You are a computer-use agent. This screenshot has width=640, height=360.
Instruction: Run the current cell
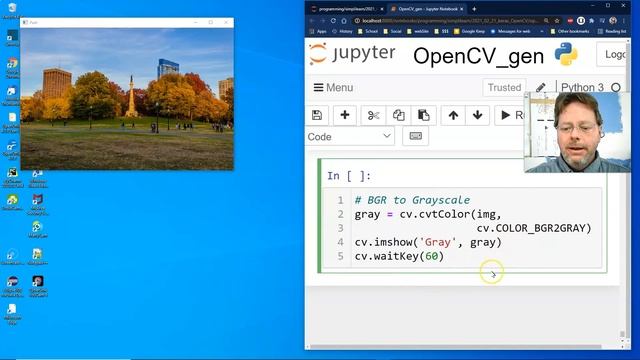pos(510,116)
